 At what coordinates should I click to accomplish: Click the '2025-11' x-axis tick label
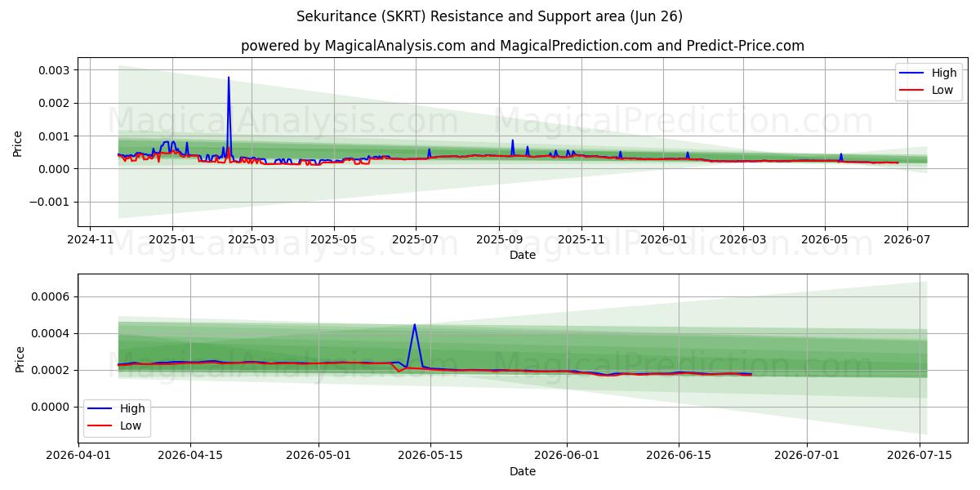pos(581,239)
